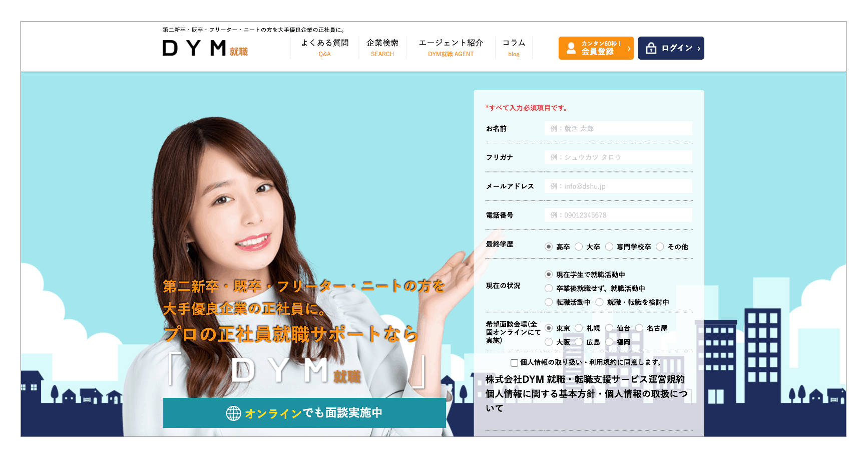Click the lock icon on ログイン button
This screenshot has width=868, height=454.
[651, 48]
